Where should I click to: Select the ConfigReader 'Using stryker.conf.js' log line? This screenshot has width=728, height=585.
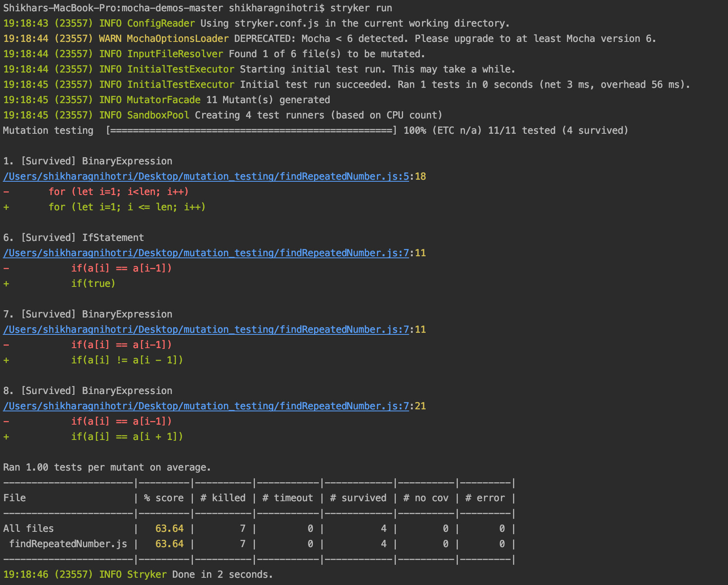pos(256,23)
